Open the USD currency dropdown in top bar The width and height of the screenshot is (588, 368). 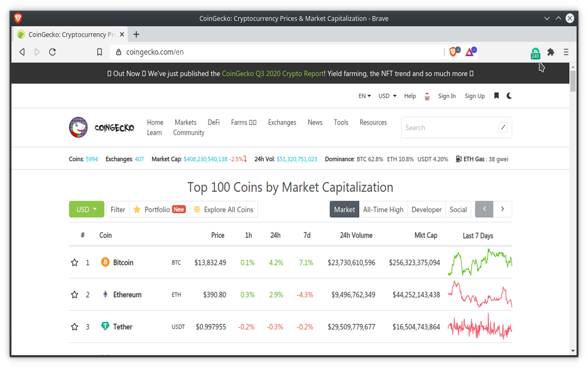(x=387, y=96)
